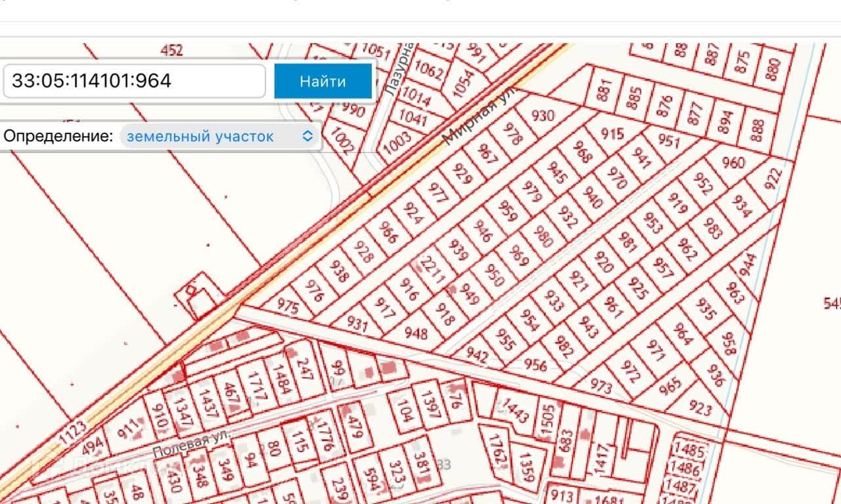Select parcel 980 on the map
This screenshot has height=504, width=841.
(543, 236)
